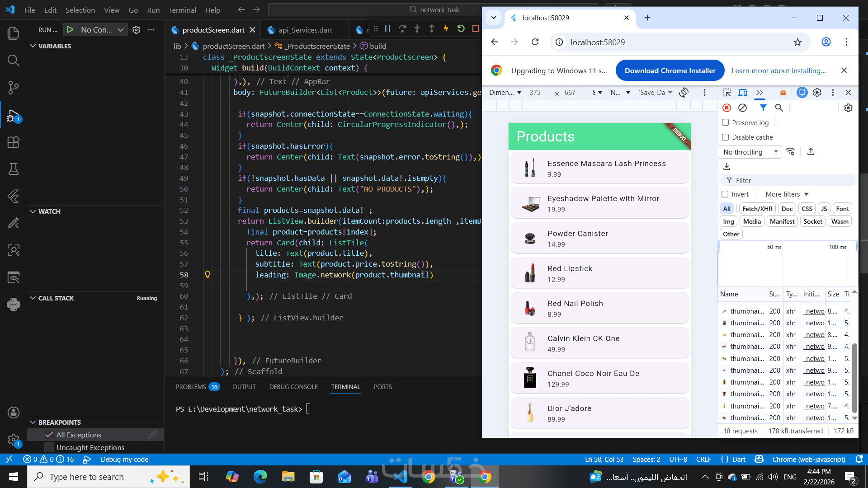Viewport: 868px width, 488px height.
Task: Click the rotate screen icon
Action: 684,93
